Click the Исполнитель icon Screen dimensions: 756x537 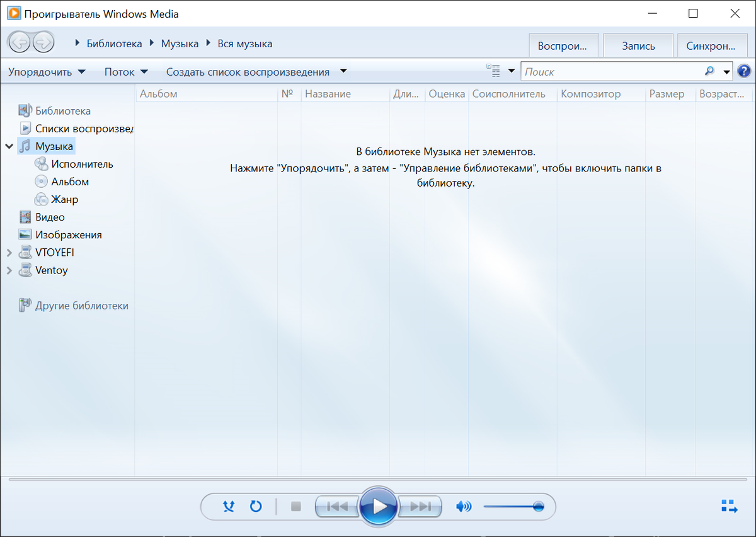(41, 164)
